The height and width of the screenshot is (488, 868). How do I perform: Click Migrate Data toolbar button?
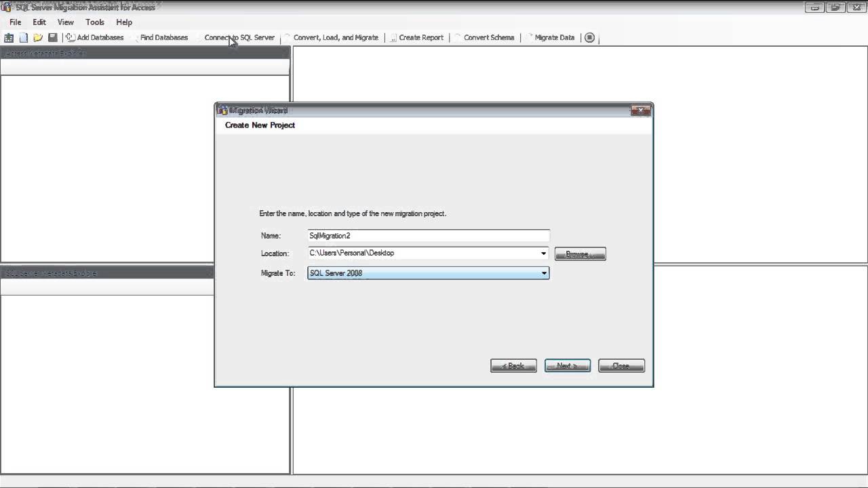551,38
